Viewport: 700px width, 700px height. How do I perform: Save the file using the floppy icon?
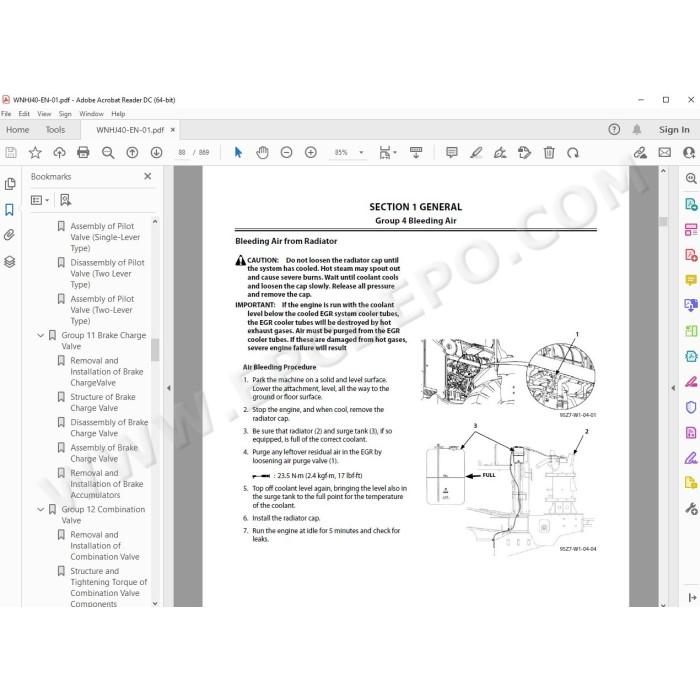tap(11, 153)
